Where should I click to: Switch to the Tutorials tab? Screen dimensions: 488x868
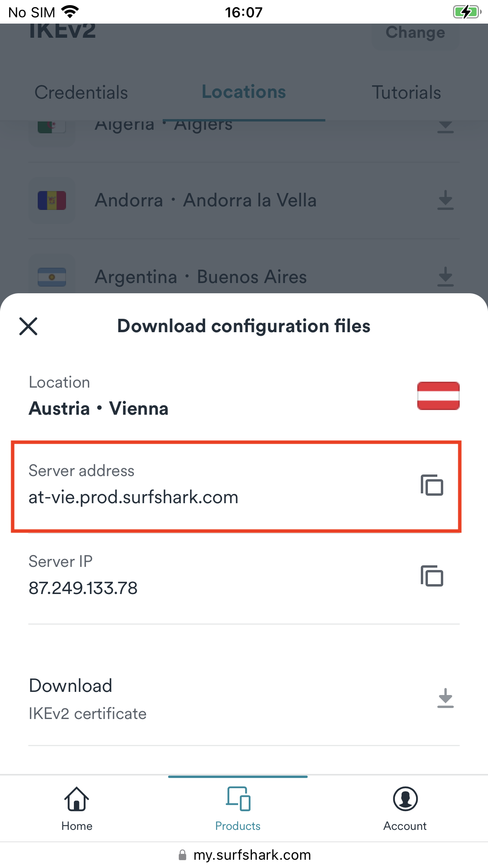(x=406, y=92)
